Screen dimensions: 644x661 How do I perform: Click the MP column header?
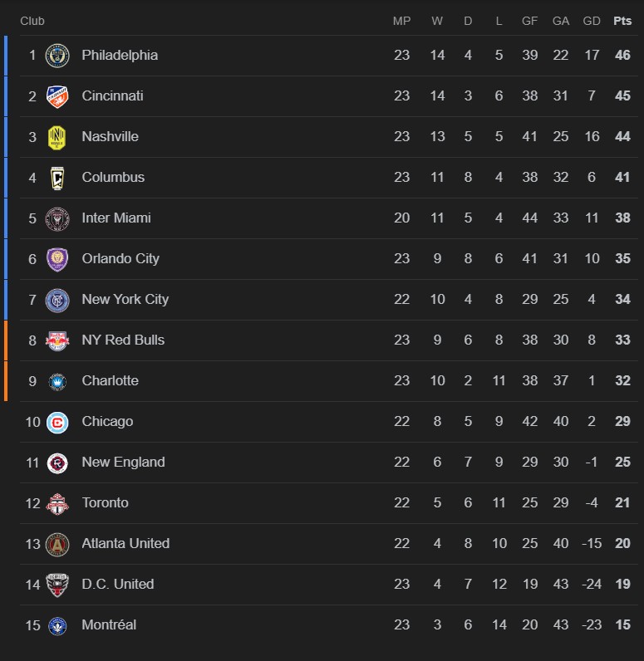[402, 21]
